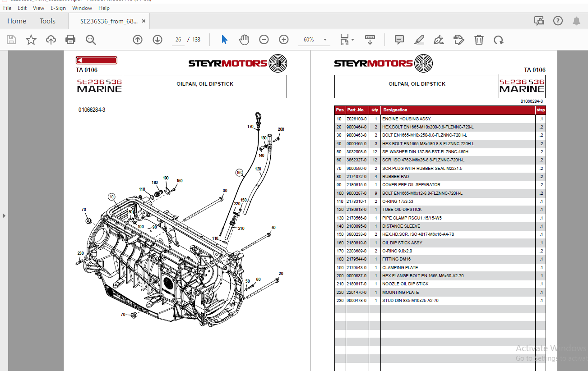
Task: Click the 'CLAMPING PLATE' designation
Action: [x=400, y=267]
